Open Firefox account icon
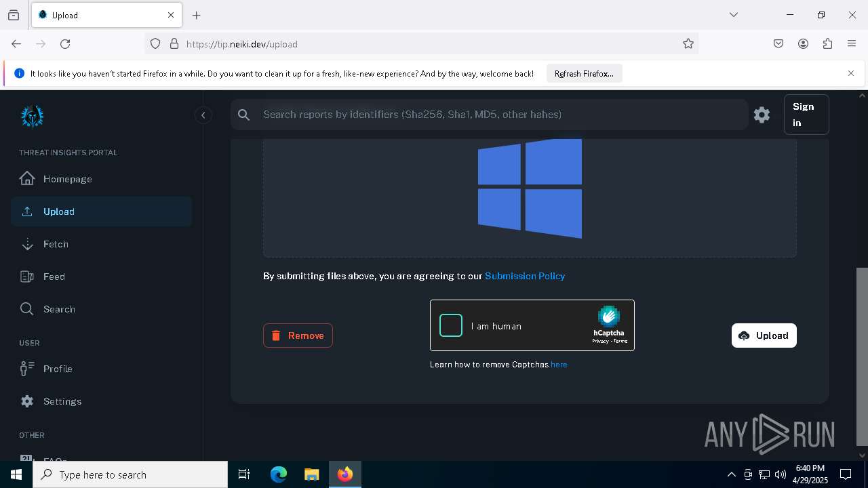Screen dimensions: 868x488 (x=803, y=43)
